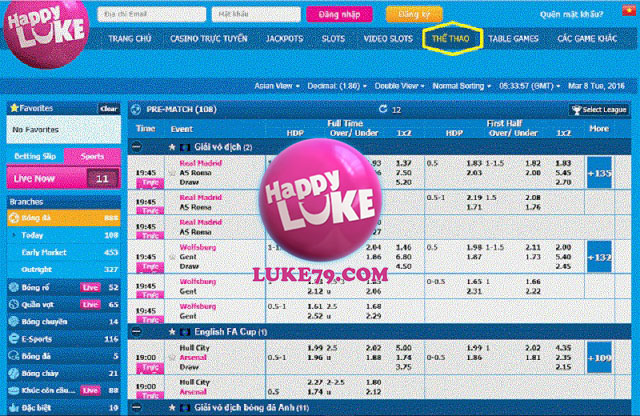The image size is (640, 416).
Task: Click 6.80 odds for Gent win
Action: pos(403,257)
